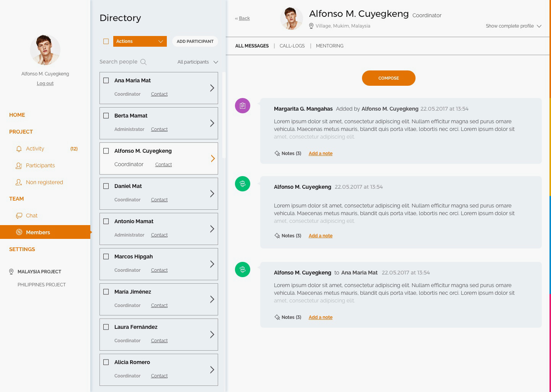551x392 pixels.
Task: Go to the Home menu item
Action: click(x=17, y=115)
